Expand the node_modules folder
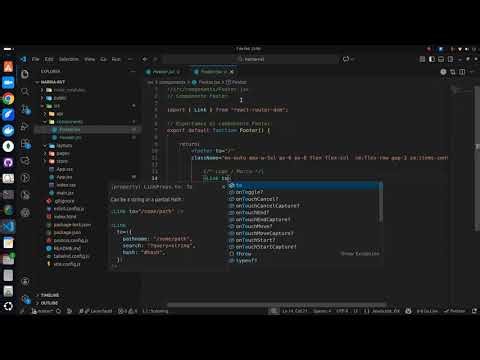 [x=87, y=90]
